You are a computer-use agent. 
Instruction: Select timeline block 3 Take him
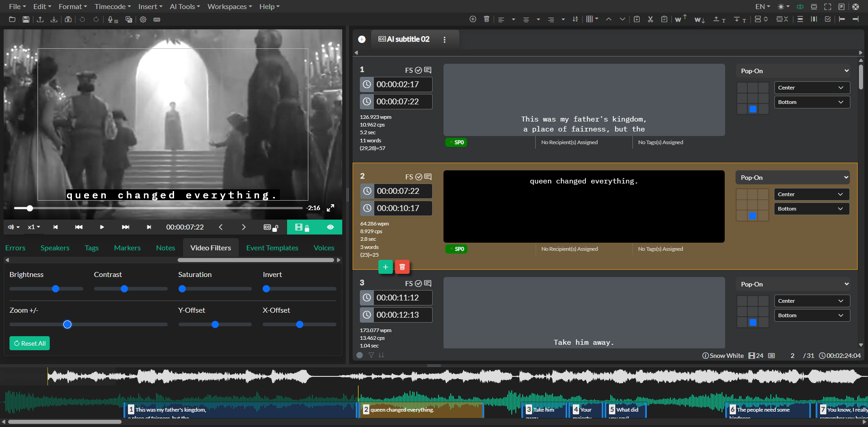[x=544, y=410]
